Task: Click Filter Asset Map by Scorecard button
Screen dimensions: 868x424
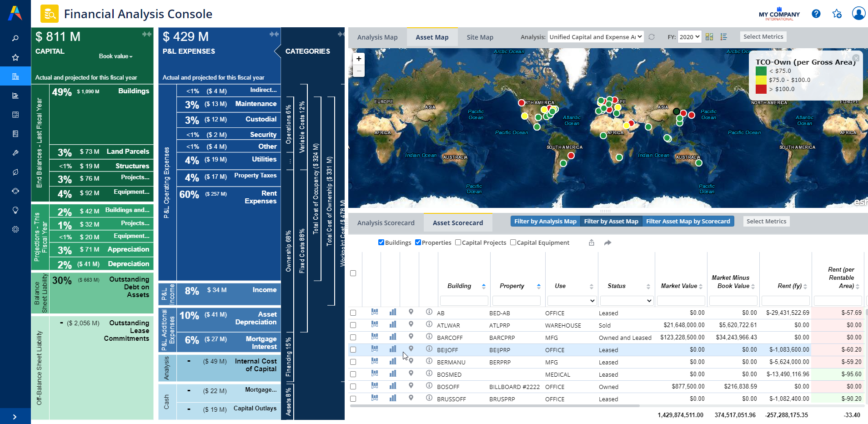Action: coord(687,222)
